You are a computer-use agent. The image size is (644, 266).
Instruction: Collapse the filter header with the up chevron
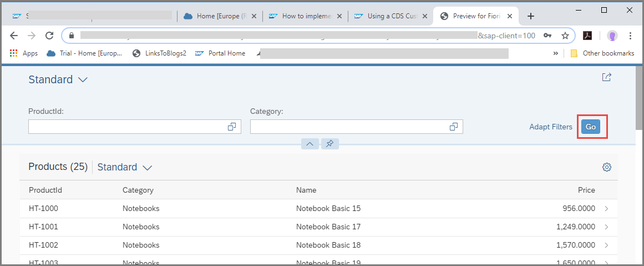[310, 144]
